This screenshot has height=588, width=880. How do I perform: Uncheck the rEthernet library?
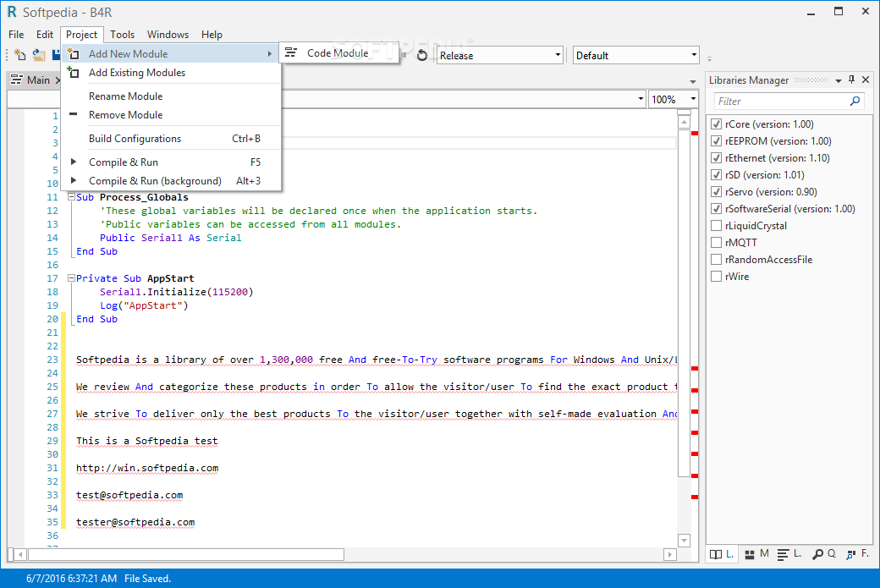716,157
